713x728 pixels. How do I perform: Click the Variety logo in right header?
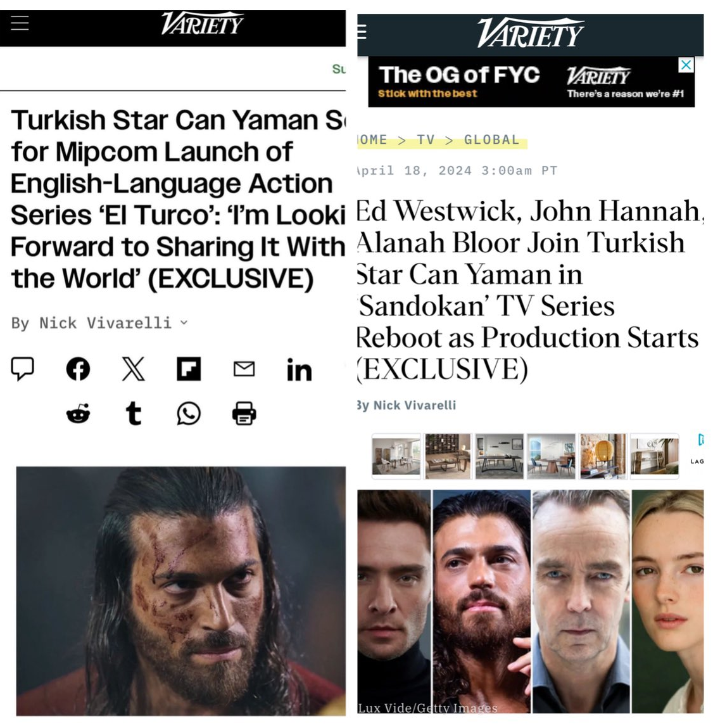[x=530, y=32]
